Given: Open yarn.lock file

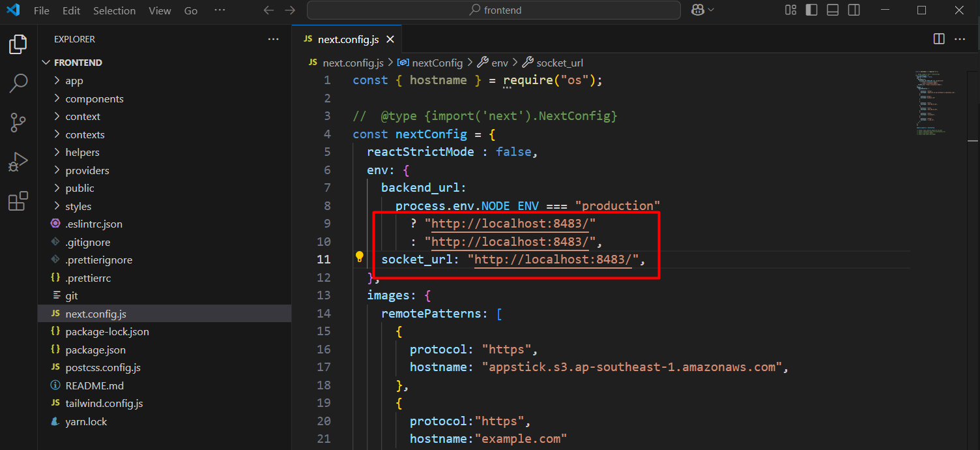Looking at the screenshot, I should [164, 421].
